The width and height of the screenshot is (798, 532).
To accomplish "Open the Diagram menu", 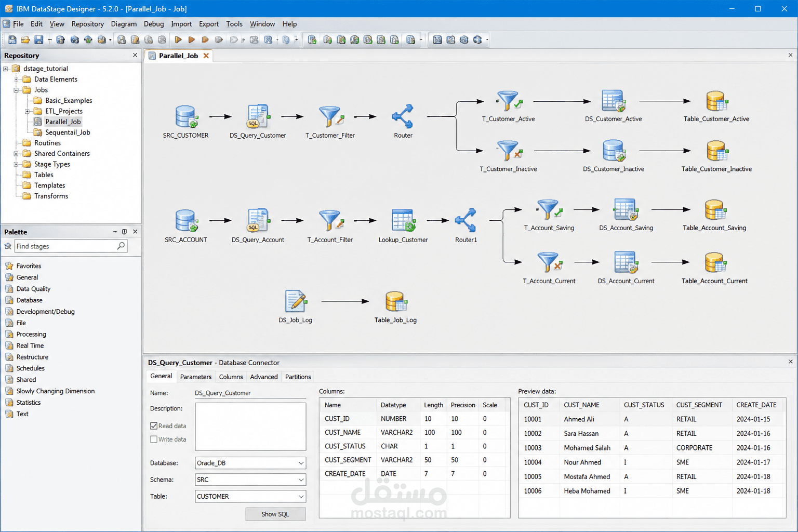I will [124, 24].
